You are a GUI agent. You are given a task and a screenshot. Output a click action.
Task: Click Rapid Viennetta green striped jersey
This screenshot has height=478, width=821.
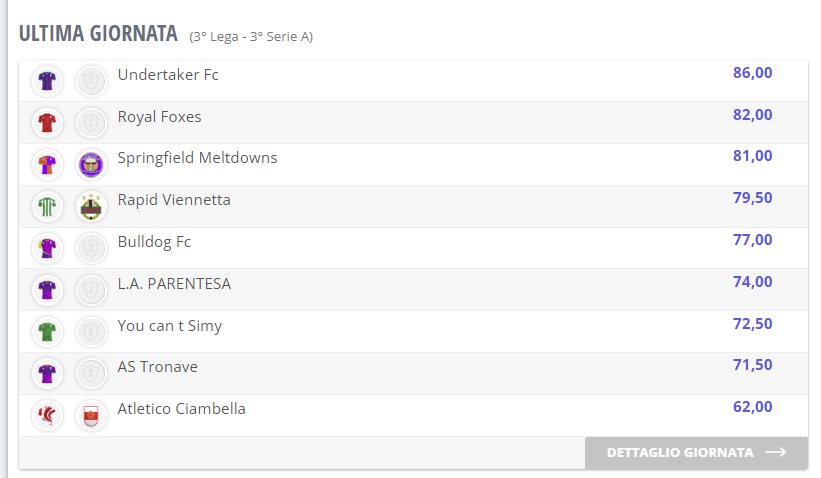(47, 206)
